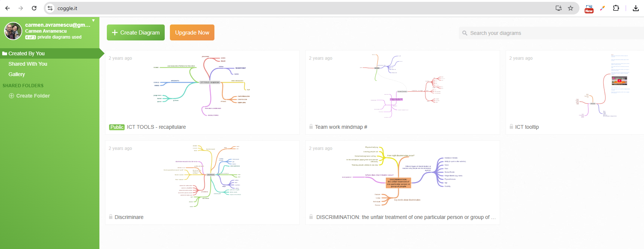Click the site information icon beside the URL
Image resolution: width=644 pixels, height=249 pixels.
tap(50, 8)
